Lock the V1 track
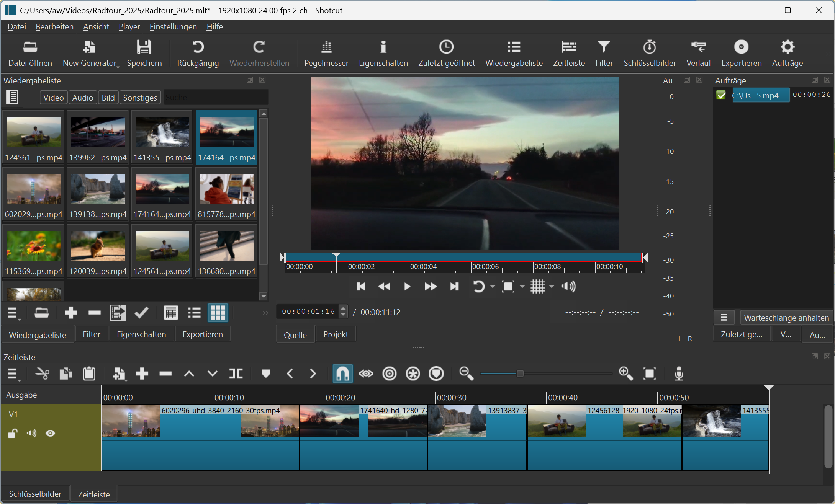 [x=13, y=433]
